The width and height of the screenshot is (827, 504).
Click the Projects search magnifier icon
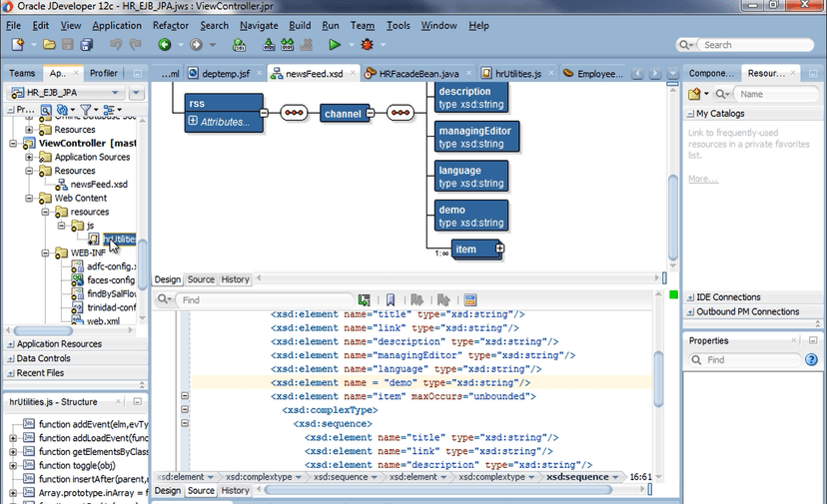pos(46,110)
